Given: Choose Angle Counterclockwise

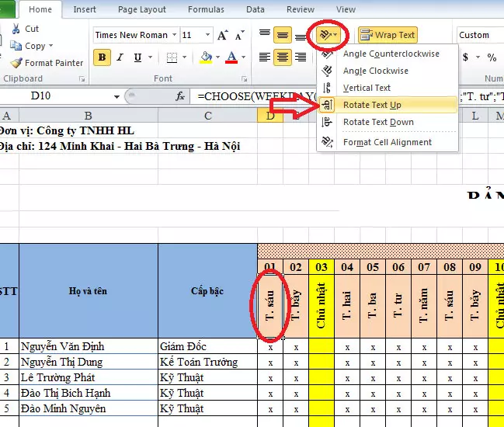Looking at the screenshot, I should pos(388,54).
